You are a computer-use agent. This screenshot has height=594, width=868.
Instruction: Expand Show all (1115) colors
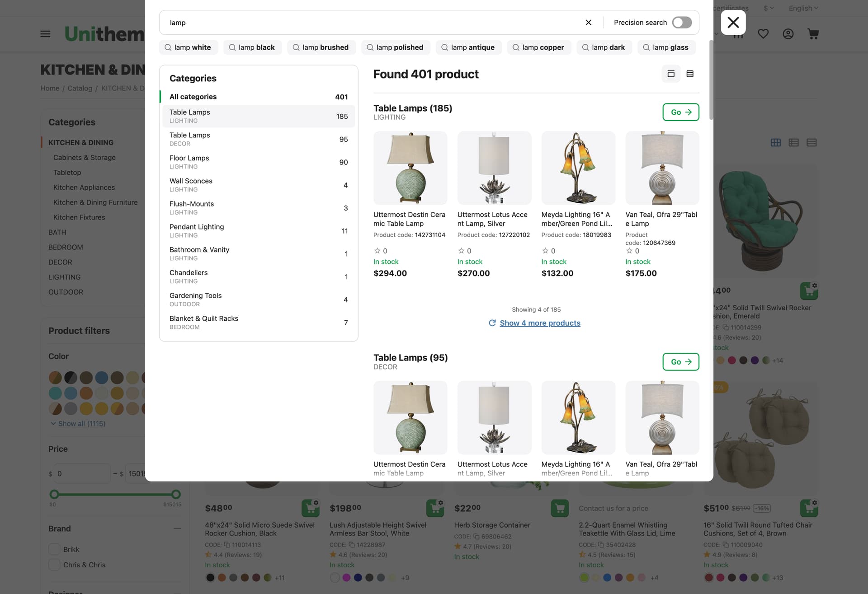tap(78, 424)
